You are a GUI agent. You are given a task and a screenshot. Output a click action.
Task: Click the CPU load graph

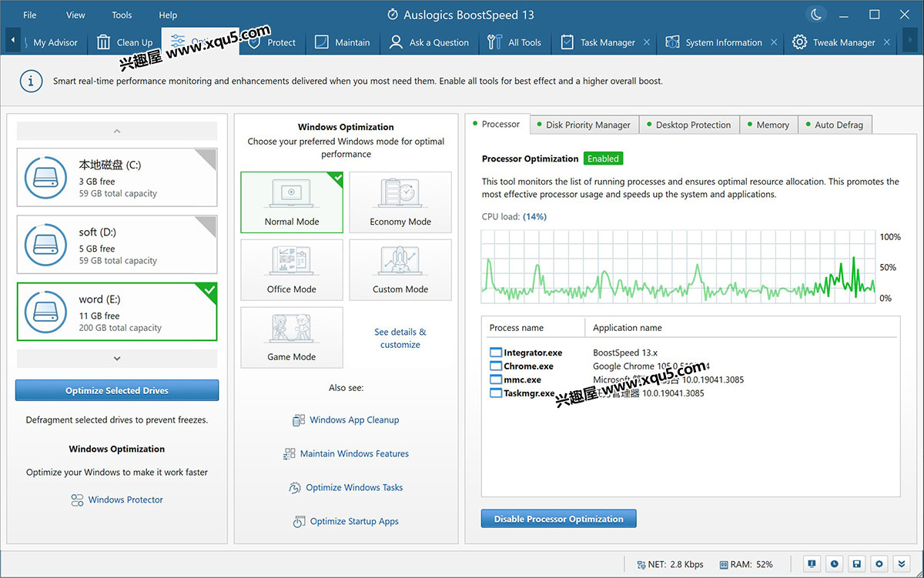678,268
